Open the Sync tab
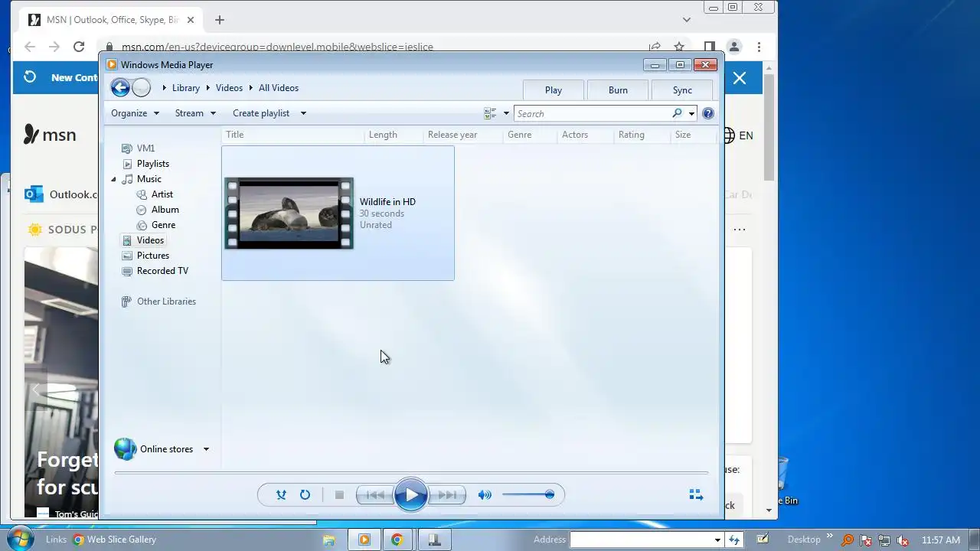 point(682,90)
